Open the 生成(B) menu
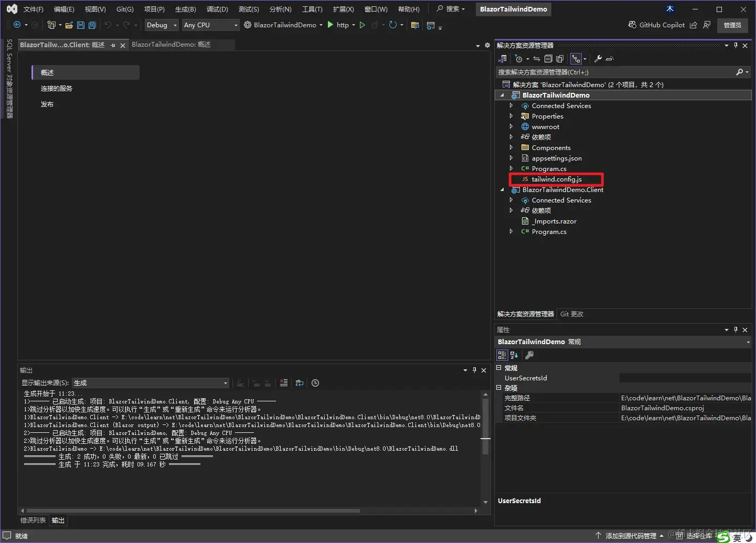The width and height of the screenshot is (756, 543). pyautogui.click(x=185, y=9)
